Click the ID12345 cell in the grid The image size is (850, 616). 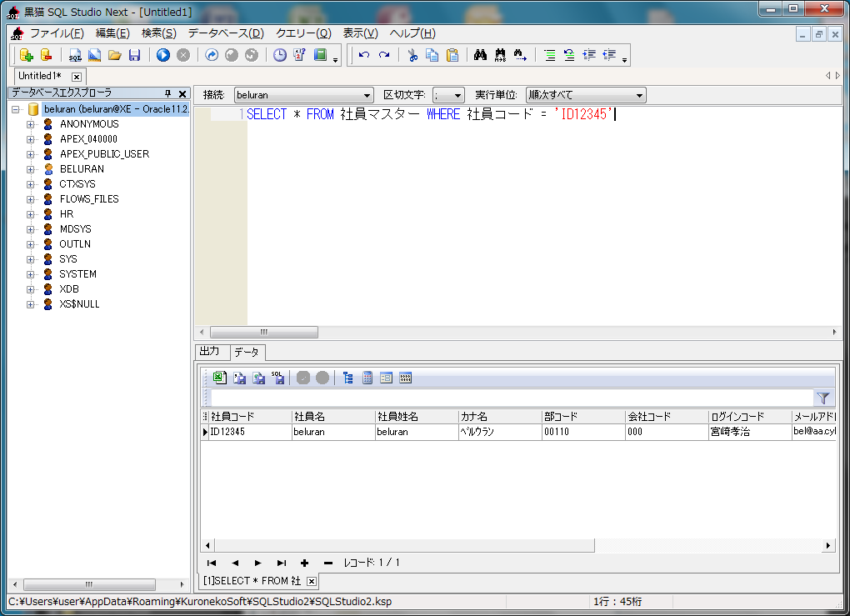pos(251,432)
